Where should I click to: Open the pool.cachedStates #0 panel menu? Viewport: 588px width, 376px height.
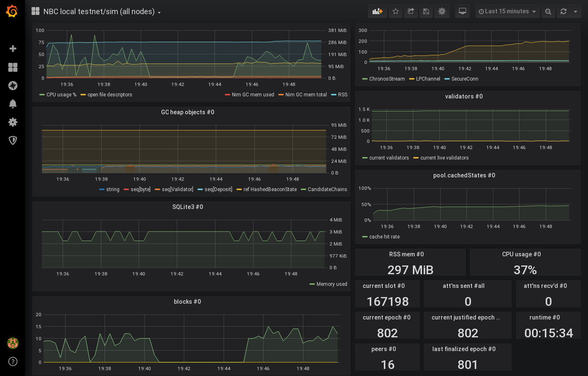[464, 175]
